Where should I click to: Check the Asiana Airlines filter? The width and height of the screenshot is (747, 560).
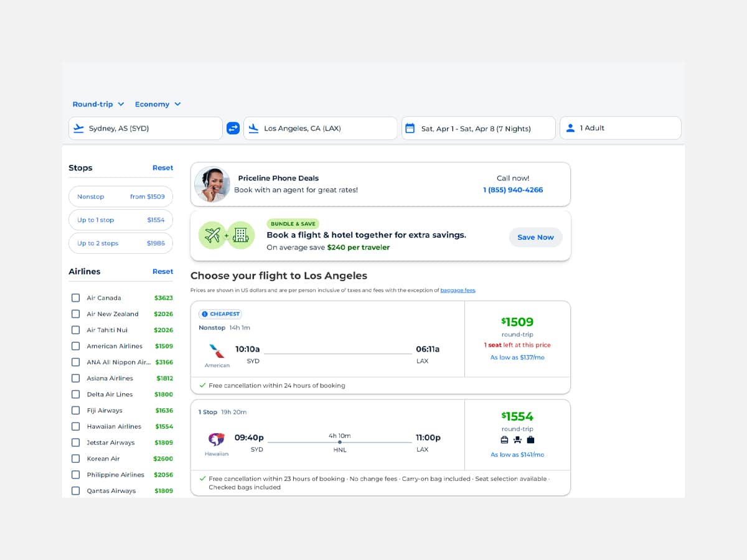click(75, 378)
